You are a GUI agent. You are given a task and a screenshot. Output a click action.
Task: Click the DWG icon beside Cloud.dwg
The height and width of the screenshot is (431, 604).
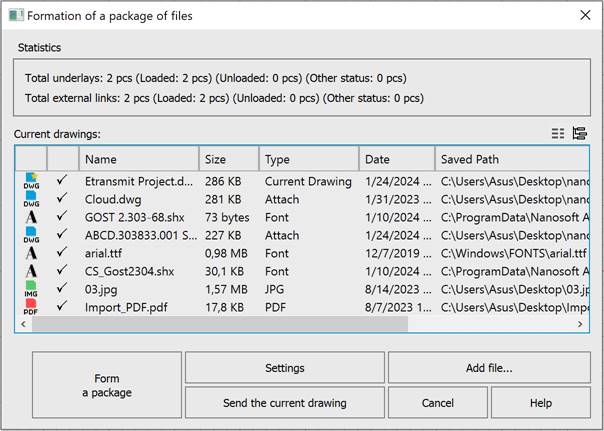click(x=31, y=199)
